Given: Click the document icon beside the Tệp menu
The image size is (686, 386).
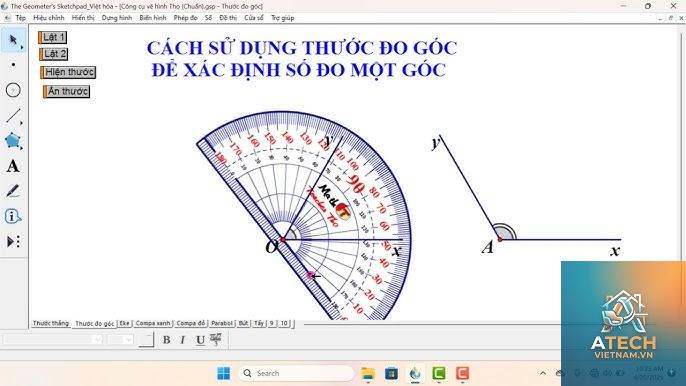Looking at the screenshot, I should pos(7,18).
